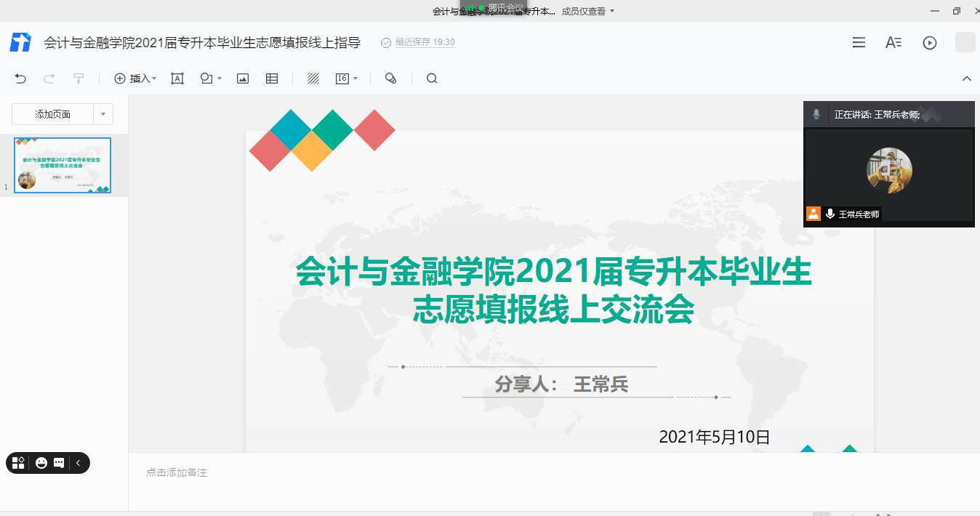Insert a table using the table icon
The image size is (980, 516).
[272, 78]
